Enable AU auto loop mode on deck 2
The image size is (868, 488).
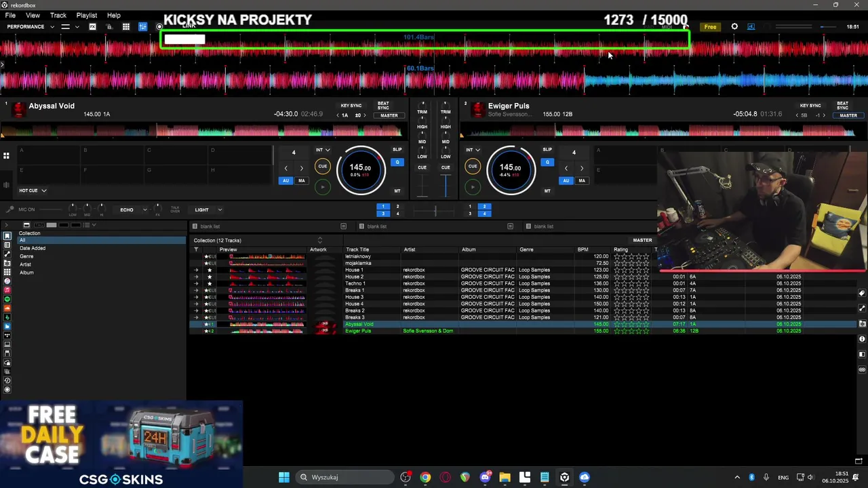coord(566,180)
